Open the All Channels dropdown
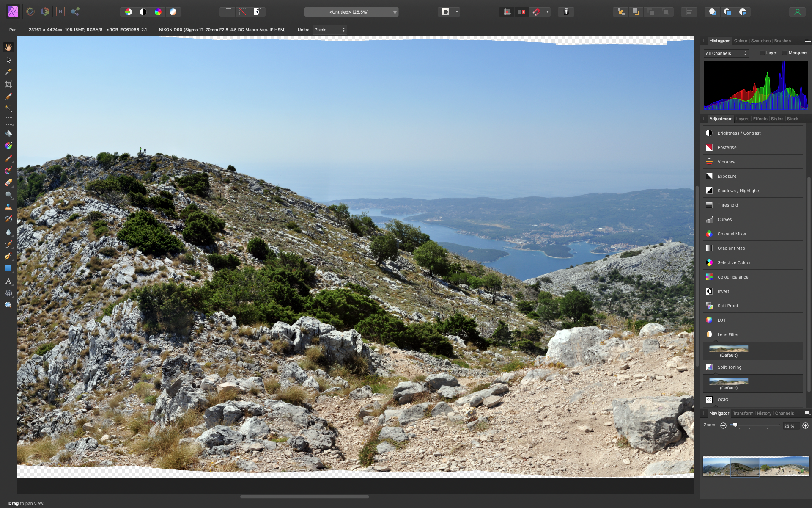The height and width of the screenshot is (508, 812). (x=726, y=53)
